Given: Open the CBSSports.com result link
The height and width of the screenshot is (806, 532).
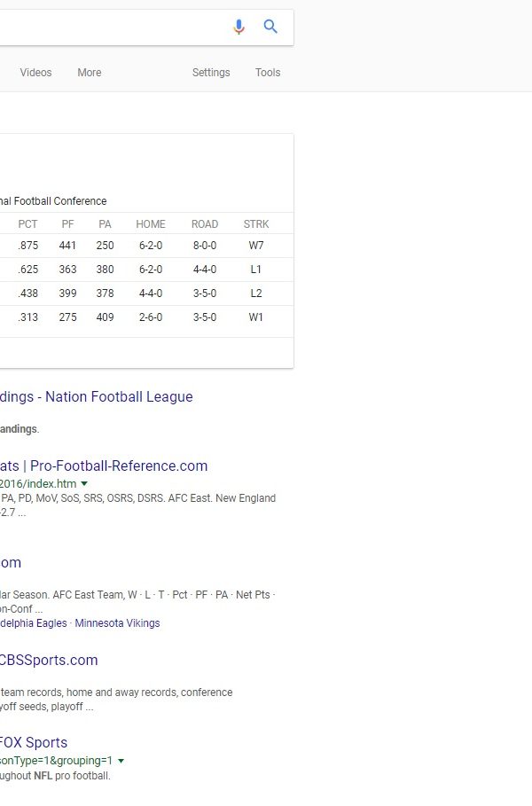Looking at the screenshot, I should [x=49, y=660].
